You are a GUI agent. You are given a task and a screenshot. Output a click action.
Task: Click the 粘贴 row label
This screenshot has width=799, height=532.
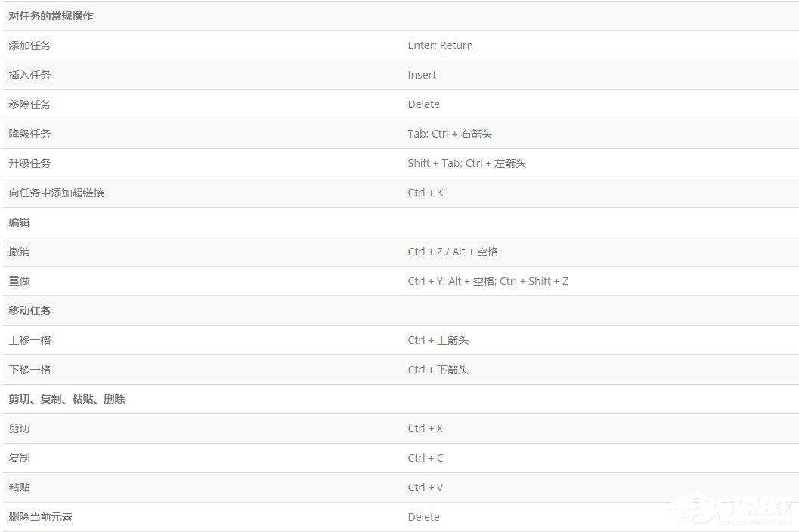click(20, 487)
